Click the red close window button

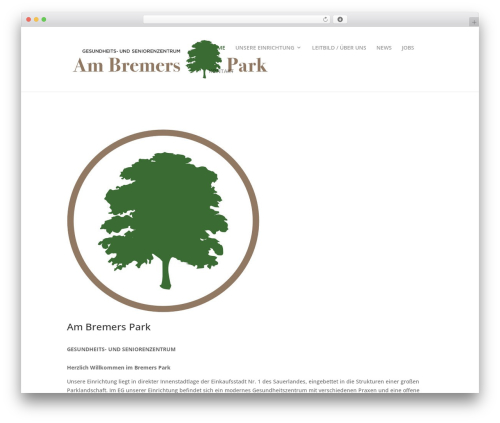(29, 19)
